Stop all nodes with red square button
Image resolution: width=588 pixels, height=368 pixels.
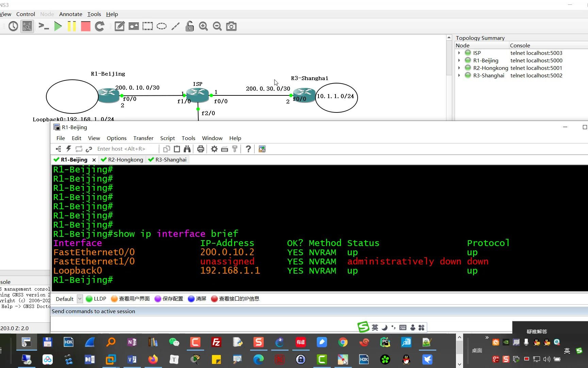(85, 26)
